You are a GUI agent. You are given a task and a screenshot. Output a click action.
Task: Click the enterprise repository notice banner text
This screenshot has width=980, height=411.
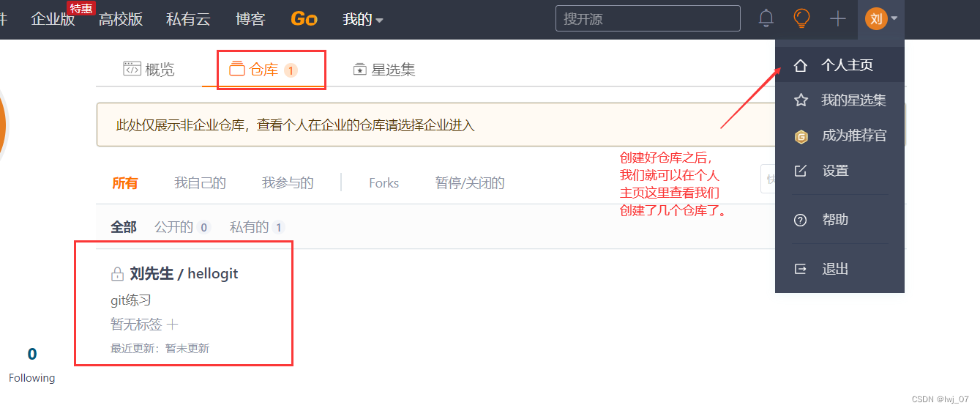pos(296,125)
